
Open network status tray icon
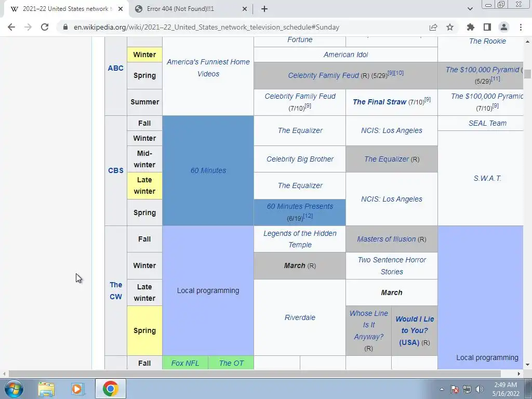tap(467, 389)
